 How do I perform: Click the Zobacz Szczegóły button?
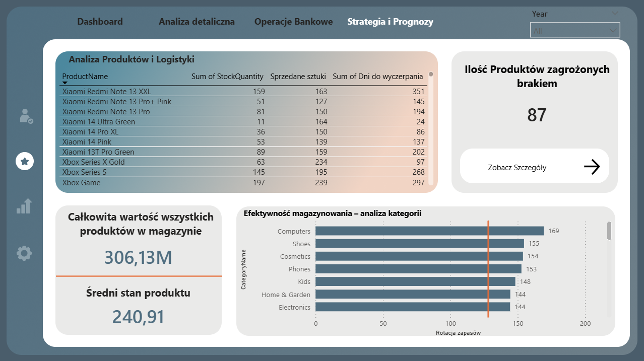pyautogui.click(x=534, y=166)
